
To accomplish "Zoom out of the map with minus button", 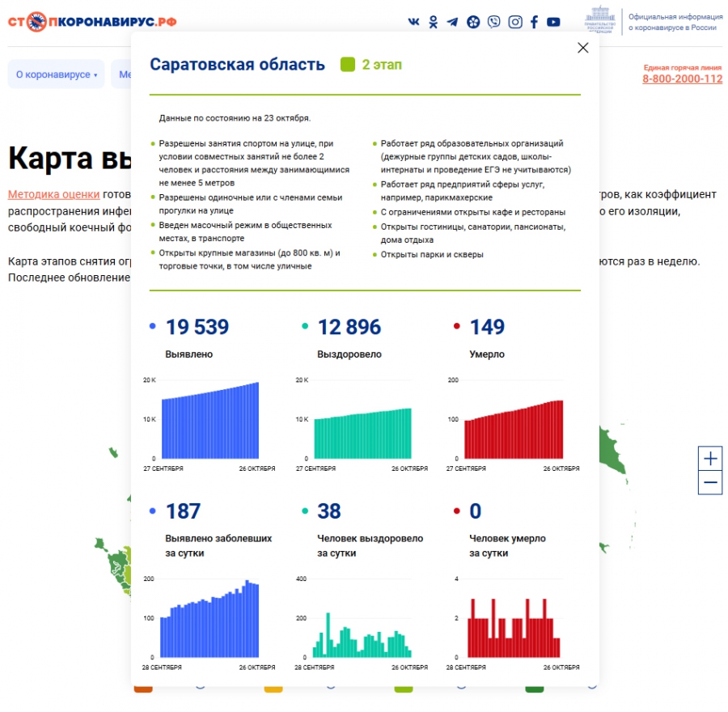I will 709,482.
